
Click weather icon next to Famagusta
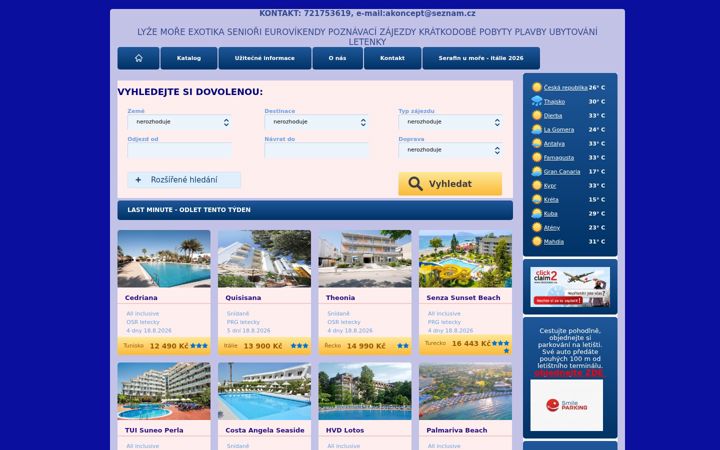(537, 158)
